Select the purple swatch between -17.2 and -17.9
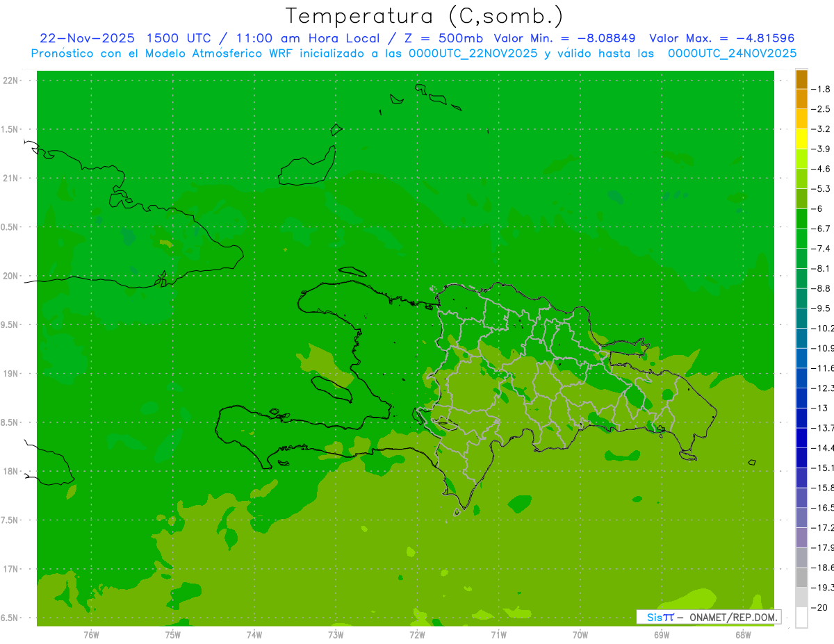 [x=801, y=538]
